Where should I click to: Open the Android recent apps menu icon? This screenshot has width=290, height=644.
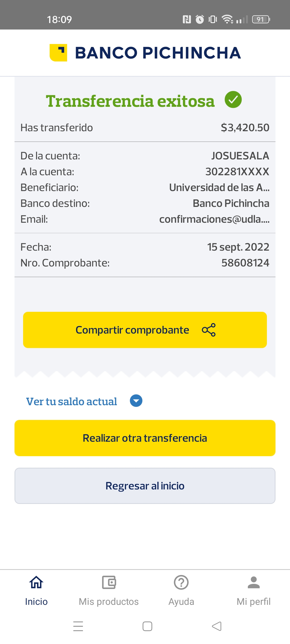(78, 626)
